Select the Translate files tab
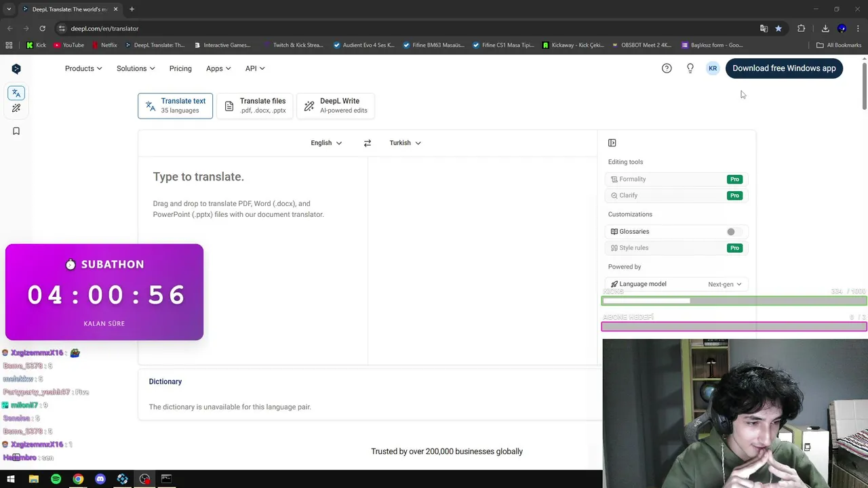Image resolution: width=868 pixels, height=488 pixels. click(x=255, y=106)
